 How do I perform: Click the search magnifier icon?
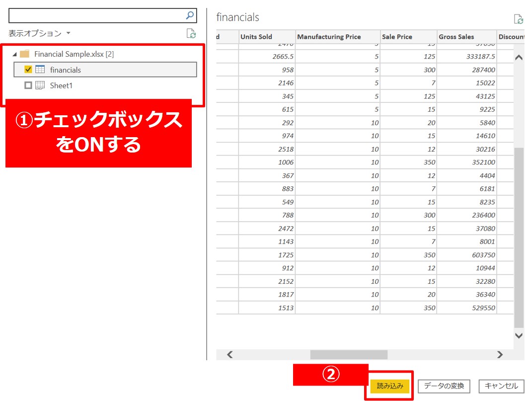(190, 15)
